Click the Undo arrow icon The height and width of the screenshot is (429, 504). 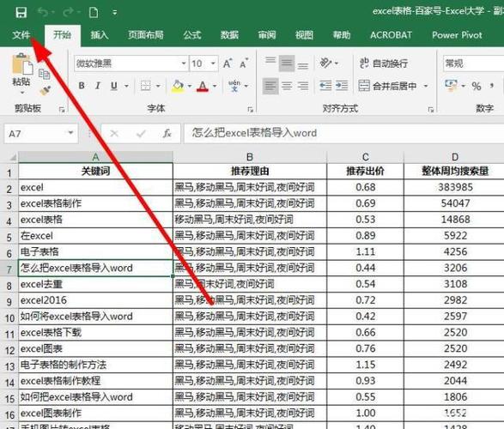[43, 12]
